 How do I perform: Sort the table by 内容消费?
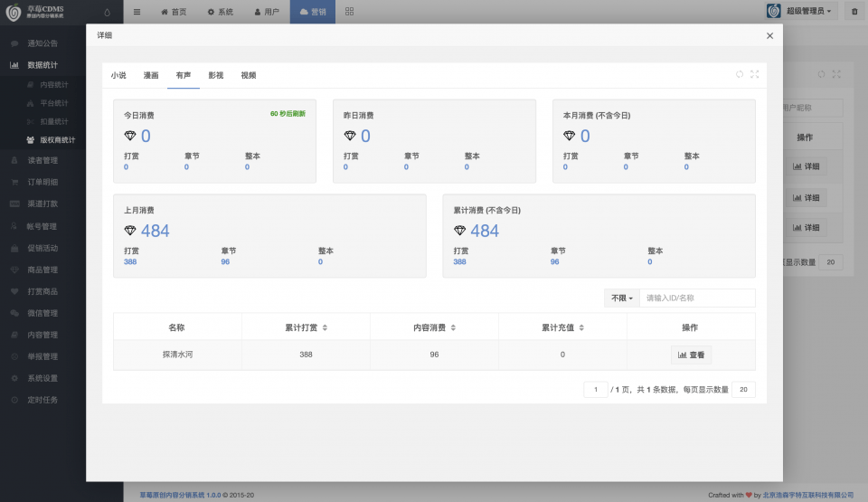[453, 327]
